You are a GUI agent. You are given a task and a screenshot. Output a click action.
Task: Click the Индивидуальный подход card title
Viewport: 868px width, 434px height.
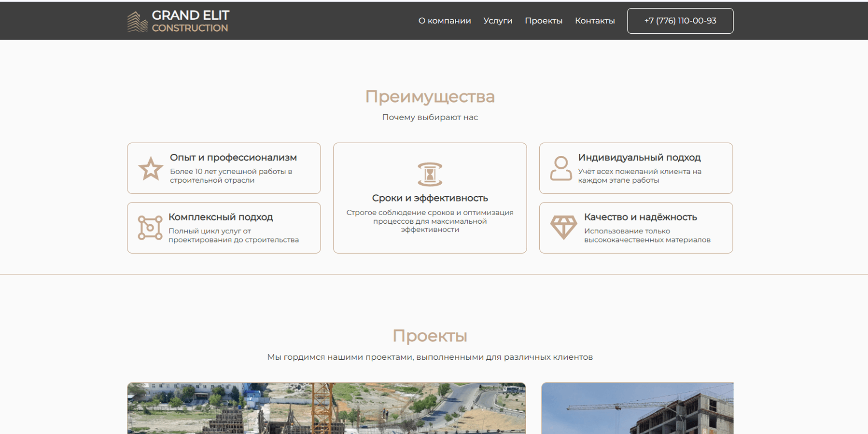point(639,157)
